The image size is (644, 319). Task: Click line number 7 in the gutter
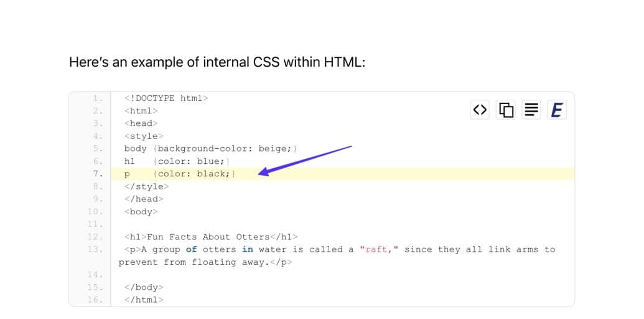click(98, 174)
